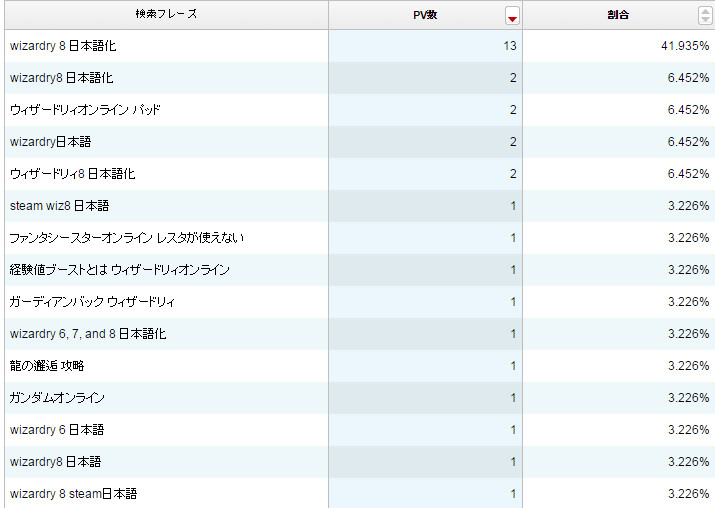The width and height of the screenshot is (715, 508).
Task: Click the sort arrows icon in 割合 header
Action: coord(705,15)
